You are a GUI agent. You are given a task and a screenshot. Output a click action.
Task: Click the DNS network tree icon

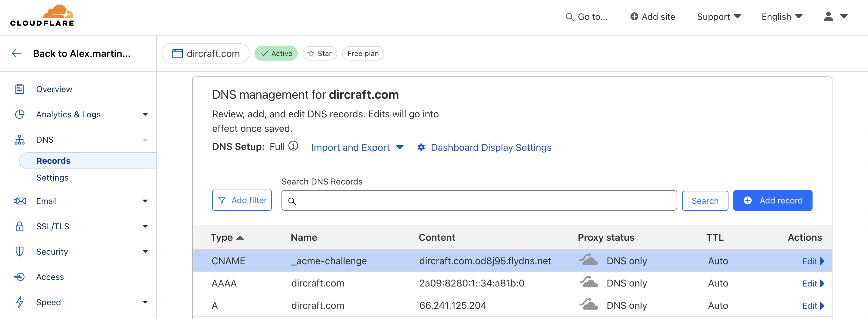20,140
